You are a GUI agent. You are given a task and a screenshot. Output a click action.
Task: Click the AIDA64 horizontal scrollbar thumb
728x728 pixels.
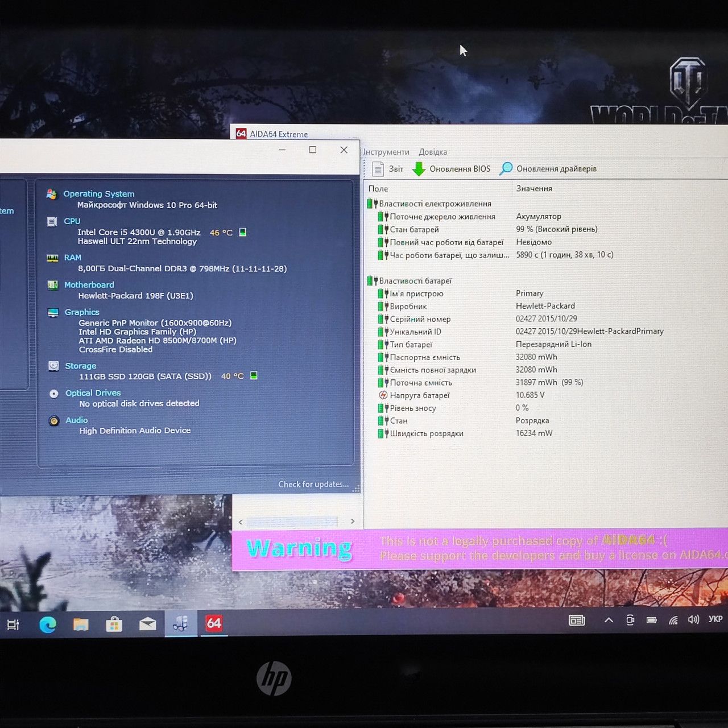[x=292, y=522]
